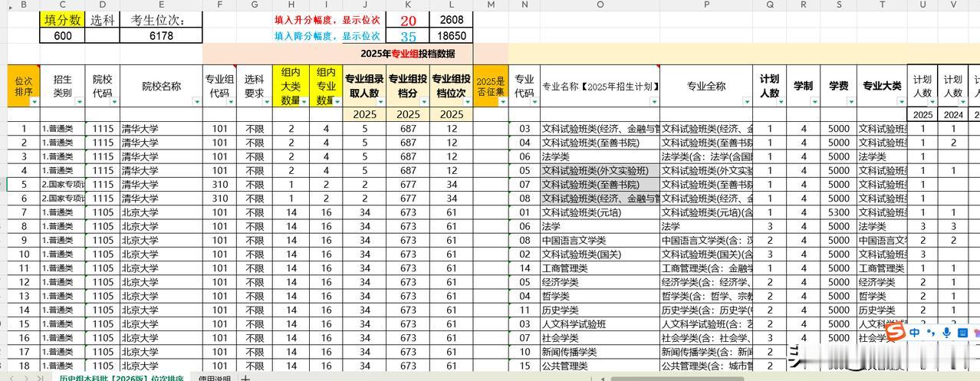Click the cell showing 位次 18650

(x=452, y=36)
